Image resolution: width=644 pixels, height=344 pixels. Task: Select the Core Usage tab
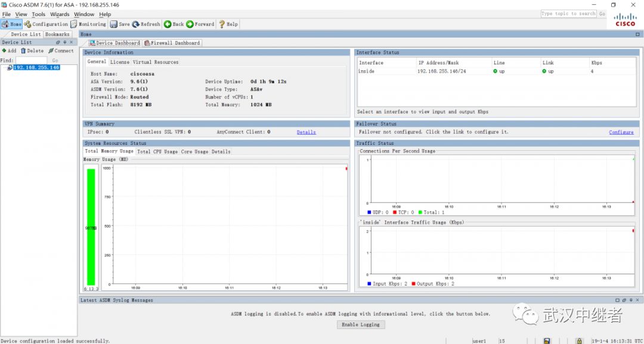point(194,151)
